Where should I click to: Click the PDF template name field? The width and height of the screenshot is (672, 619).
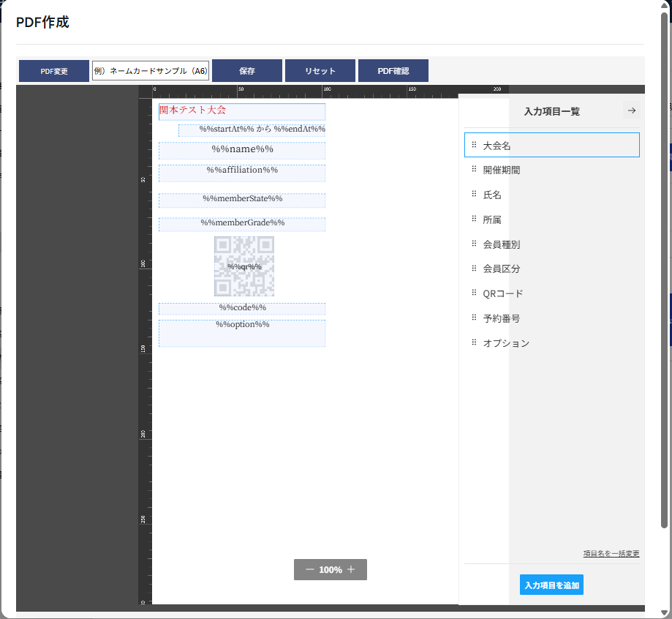pos(151,71)
